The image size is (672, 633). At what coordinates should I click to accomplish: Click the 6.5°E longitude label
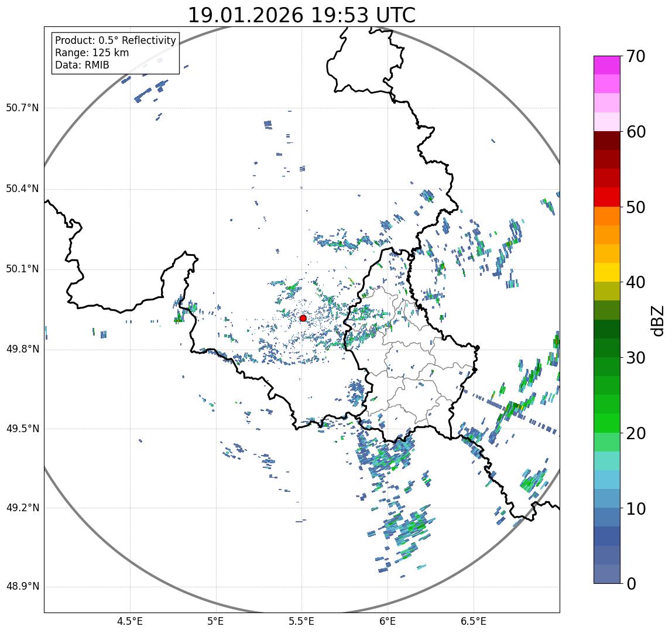pyautogui.click(x=474, y=621)
